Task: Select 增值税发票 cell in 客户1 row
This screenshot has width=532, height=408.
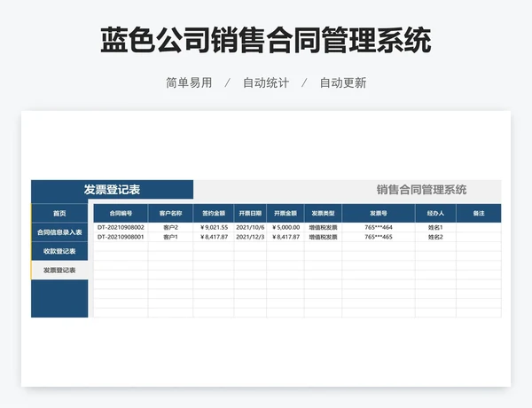Action: [323, 237]
